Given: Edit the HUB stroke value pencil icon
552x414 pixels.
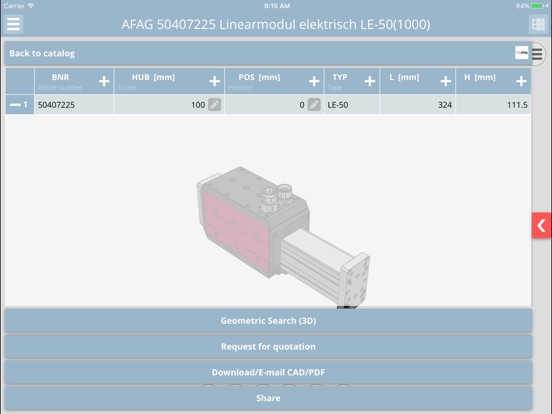Looking at the screenshot, I should point(214,105).
